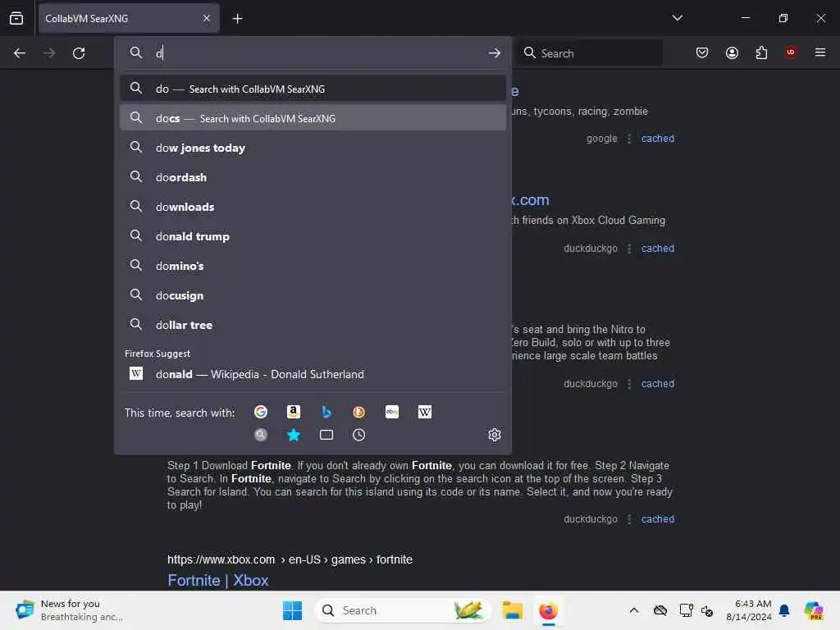Open cached link beside Xbox Cloud Gaming result
Image resolution: width=840 pixels, height=630 pixels.
click(658, 248)
